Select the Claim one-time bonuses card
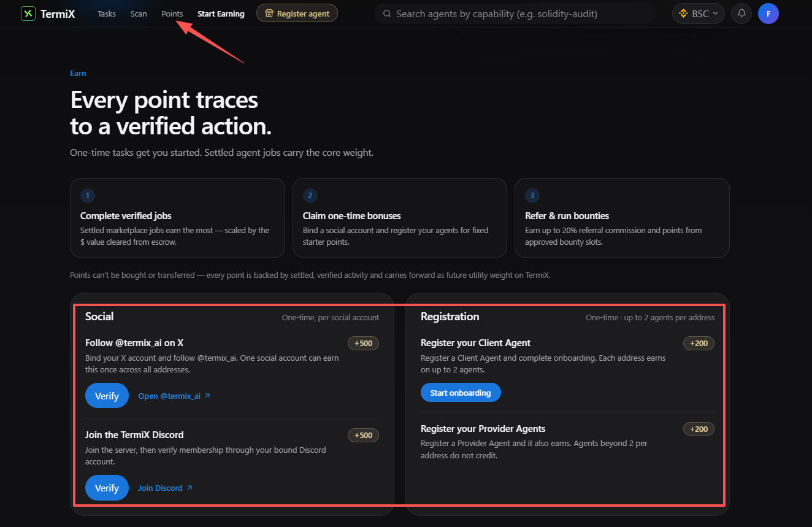Image resolution: width=812 pixels, height=527 pixels. (400, 218)
